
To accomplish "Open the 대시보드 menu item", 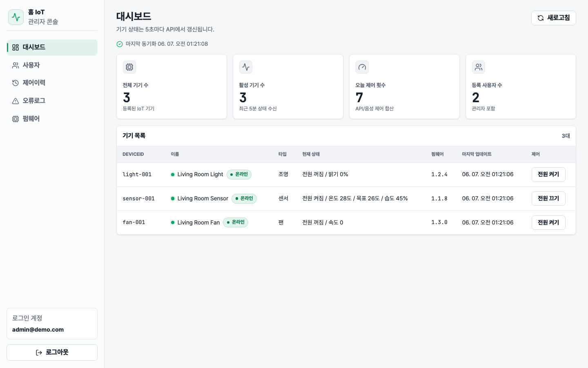I will (x=52, y=47).
